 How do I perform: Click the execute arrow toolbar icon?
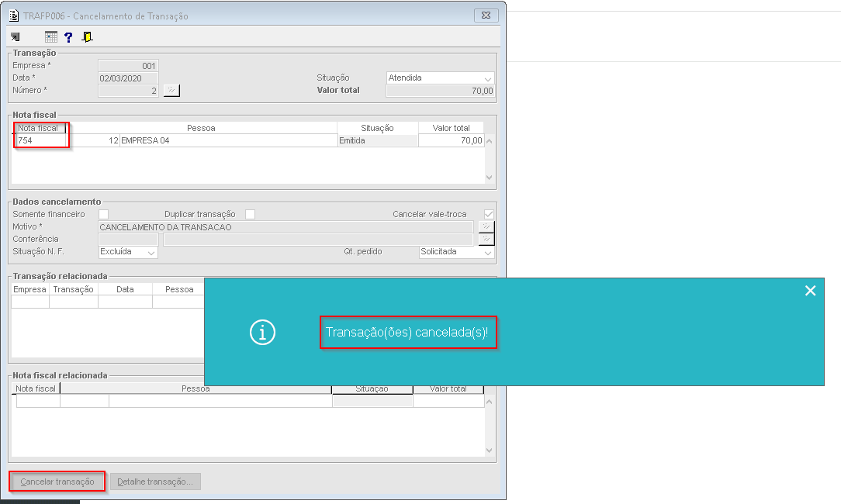(15, 37)
